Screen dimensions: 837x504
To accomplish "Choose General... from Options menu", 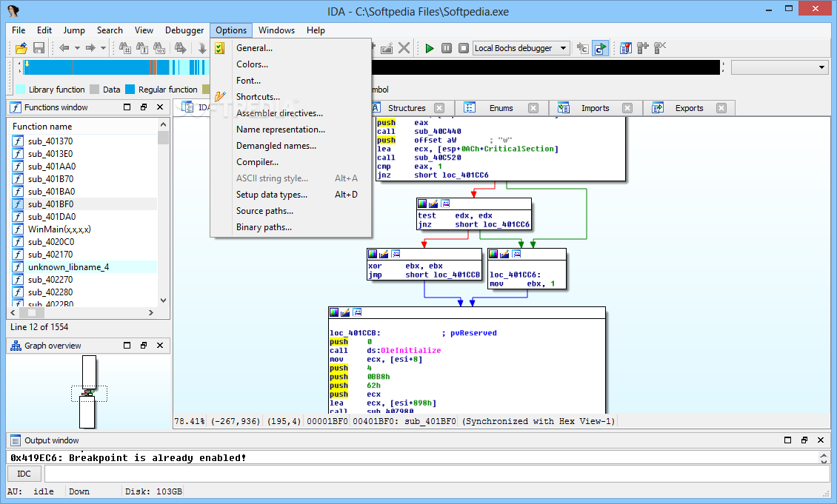I will (x=291, y=48).
